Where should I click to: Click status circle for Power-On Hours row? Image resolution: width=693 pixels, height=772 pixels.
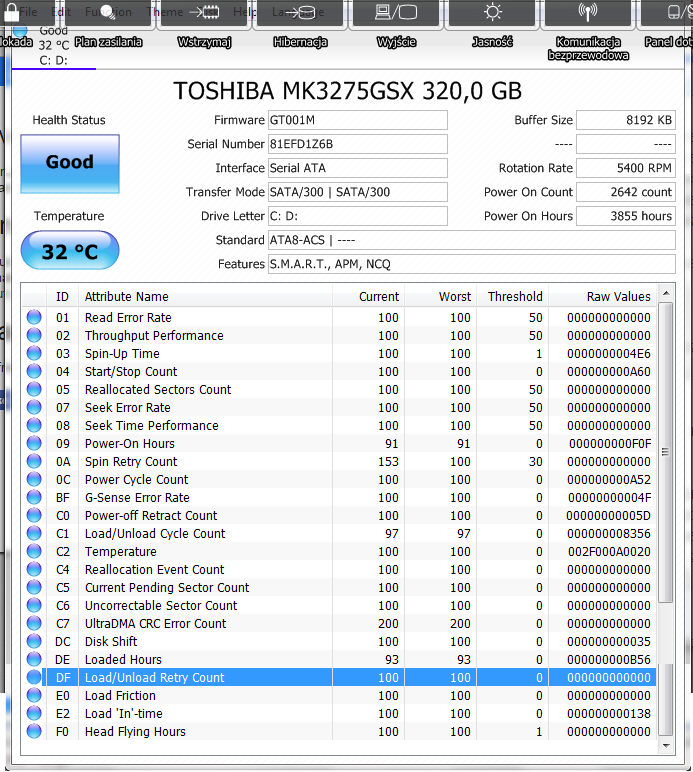(x=34, y=443)
